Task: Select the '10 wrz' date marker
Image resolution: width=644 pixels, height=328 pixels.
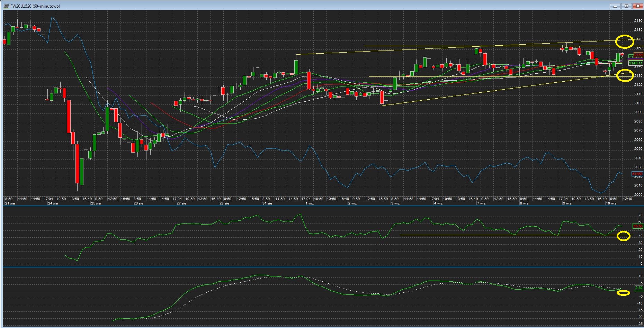Action: tap(611, 203)
